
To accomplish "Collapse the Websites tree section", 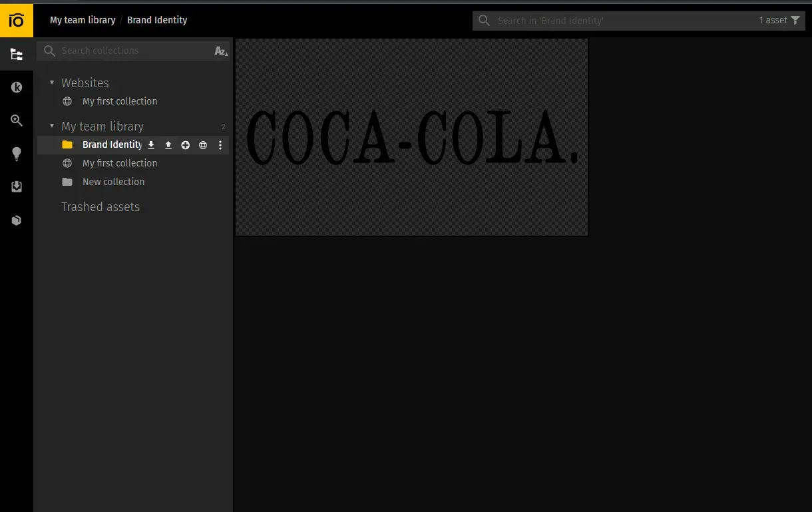I will point(52,83).
